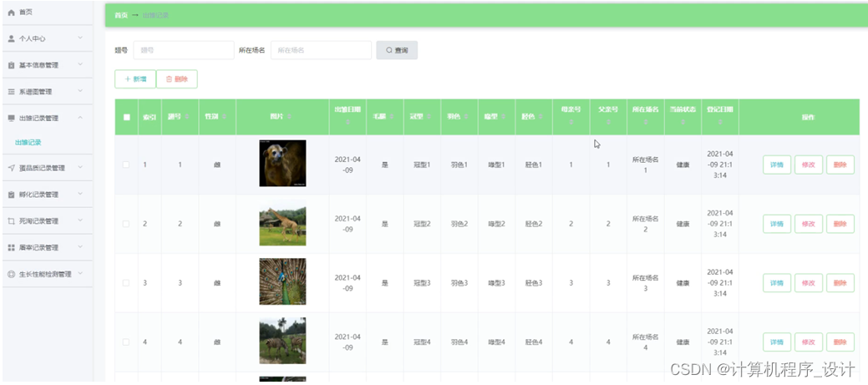This screenshot has width=868, height=385.
Task: Check the checkbox for row with index 2
Action: tap(126, 224)
